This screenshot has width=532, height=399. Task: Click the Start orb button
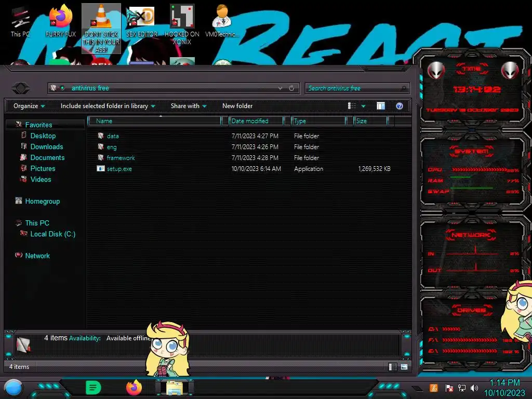pyautogui.click(x=13, y=389)
